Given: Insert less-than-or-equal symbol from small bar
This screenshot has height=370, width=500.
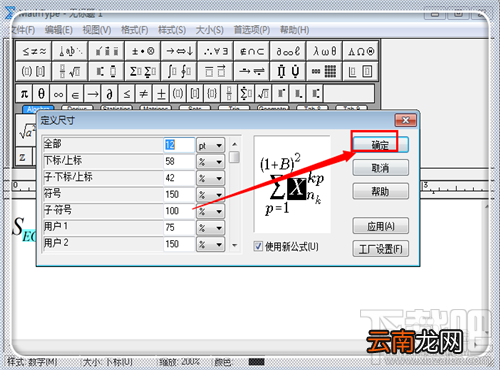Looking at the screenshot, I should click(127, 94).
